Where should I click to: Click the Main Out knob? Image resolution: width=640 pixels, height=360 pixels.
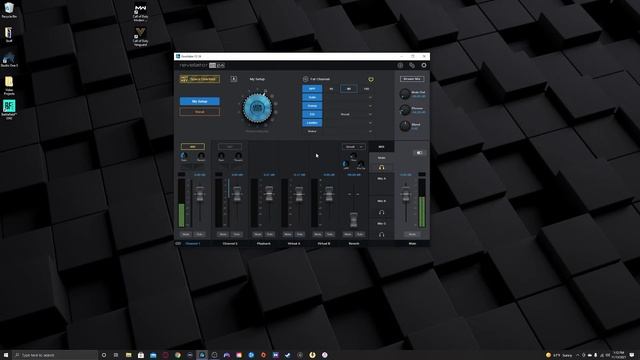coord(404,94)
